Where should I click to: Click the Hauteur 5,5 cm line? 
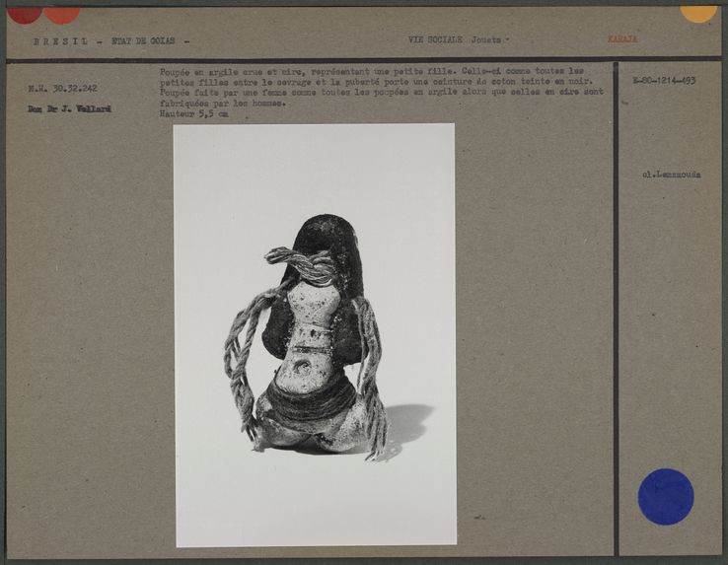click(193, 114)
